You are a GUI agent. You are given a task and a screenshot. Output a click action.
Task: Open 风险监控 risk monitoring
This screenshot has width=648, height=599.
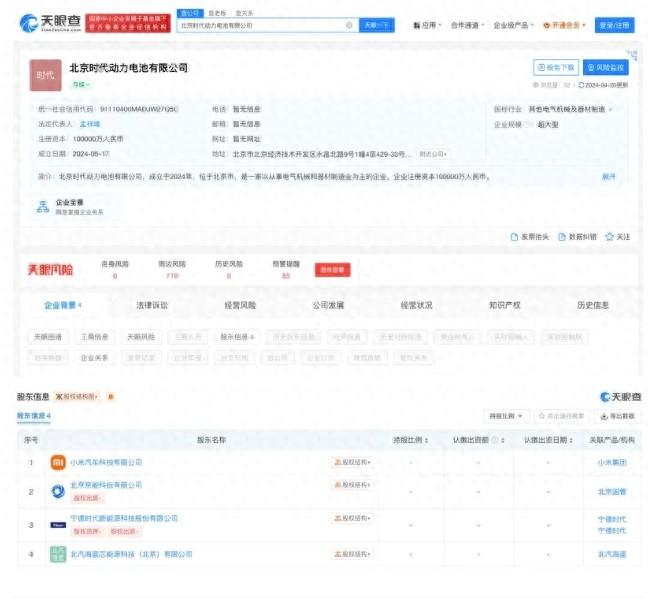click(x=606, y=68)
